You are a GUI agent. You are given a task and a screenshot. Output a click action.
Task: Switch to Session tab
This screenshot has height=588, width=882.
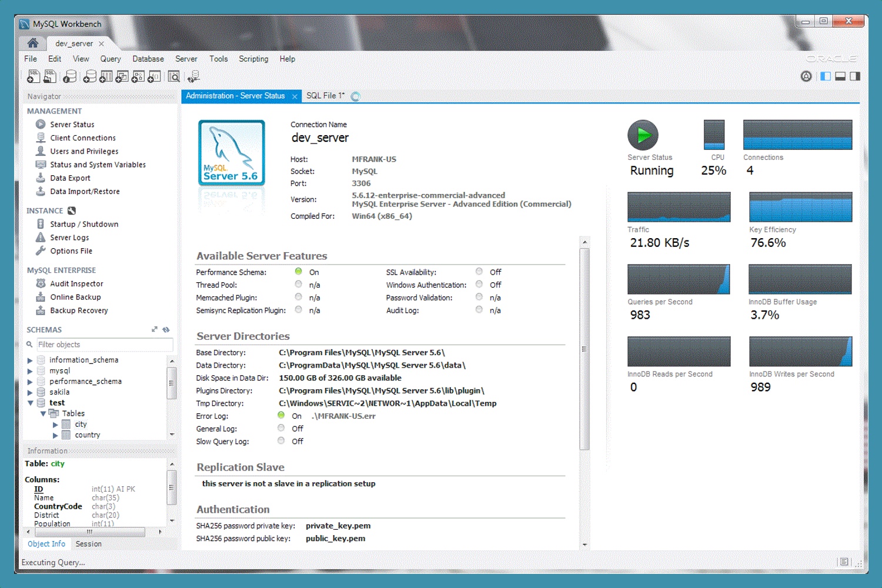pyautogui.click(x=88, y=544)
